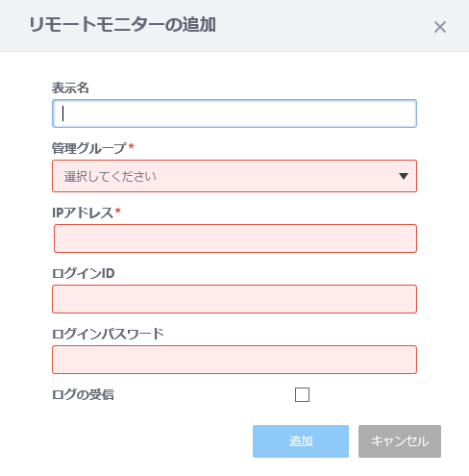Click the 表示名 text input field
The width and height of the screenshot is (469, 476).
[x=234, y=113]
